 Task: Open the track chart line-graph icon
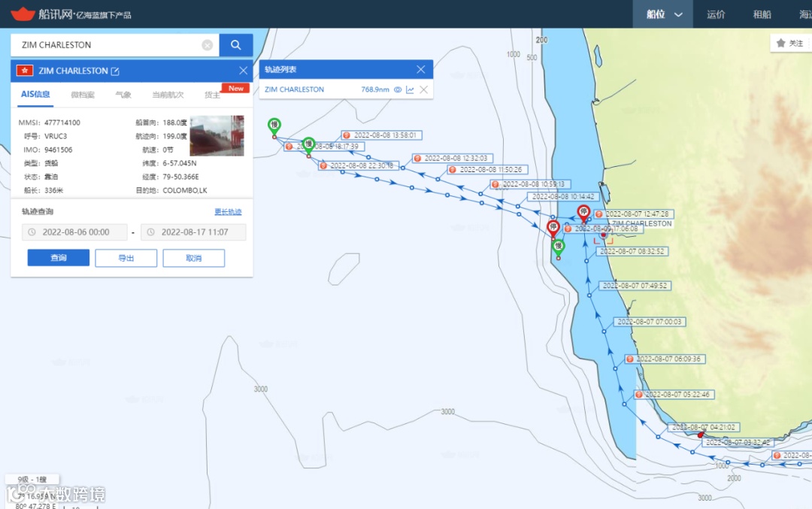pyautogui.click(x=411, y=89)
